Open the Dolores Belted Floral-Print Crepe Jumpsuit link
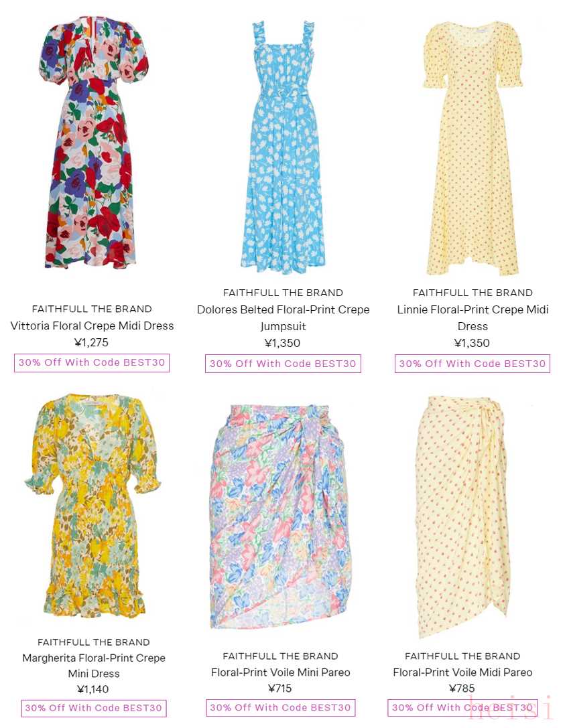 (x=283, y=318)
